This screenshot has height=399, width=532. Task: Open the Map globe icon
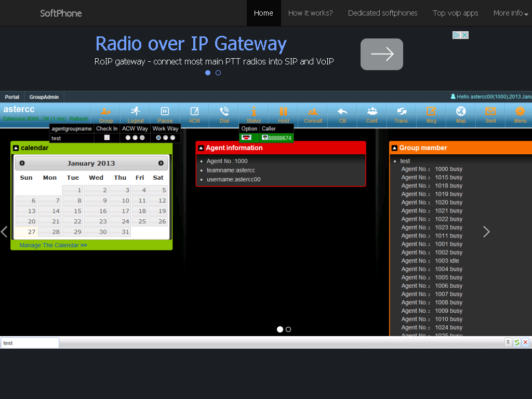[461, 112]
